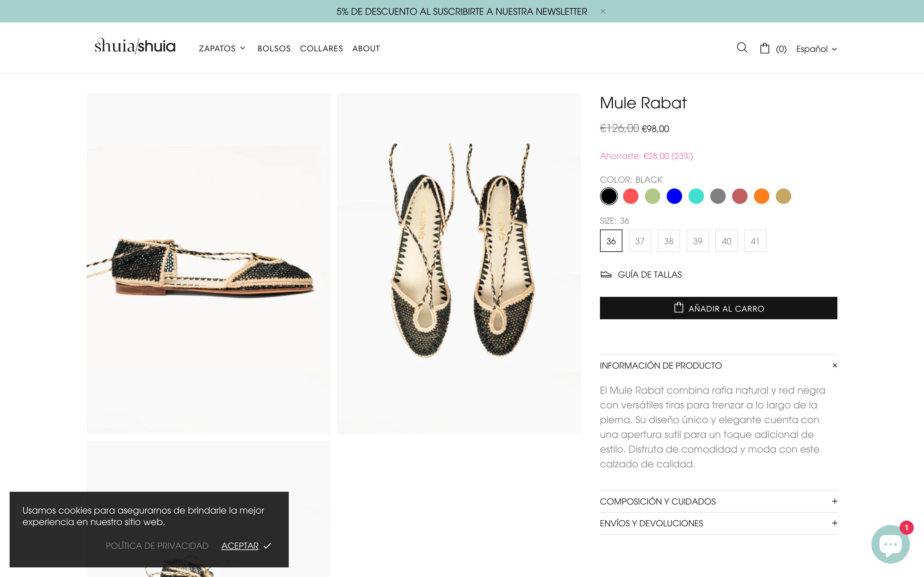The height and width of the screenshot is (577, 924).
Task: Collapse Información de Producto with the X
Action: pyautogui.click(x=835, y=365)
